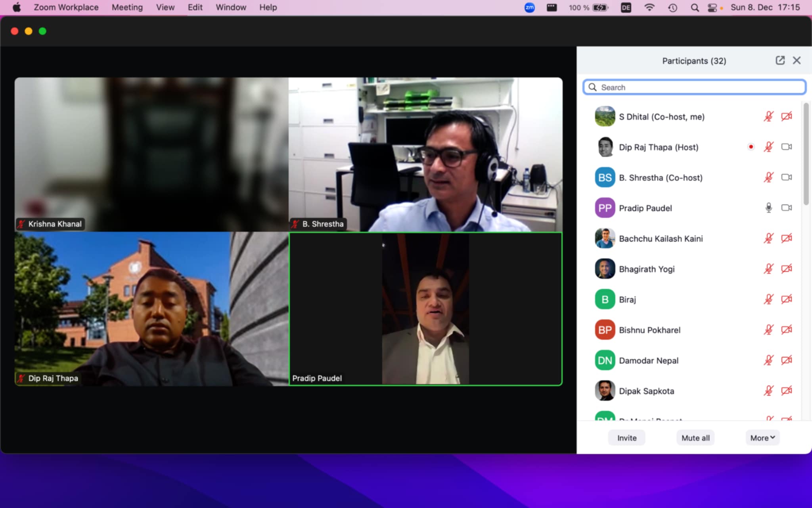Viewport: 812px width, 508px height.
Task: Toggle Dip Raj Thapa's video camera icon
Action: [787, 147]
